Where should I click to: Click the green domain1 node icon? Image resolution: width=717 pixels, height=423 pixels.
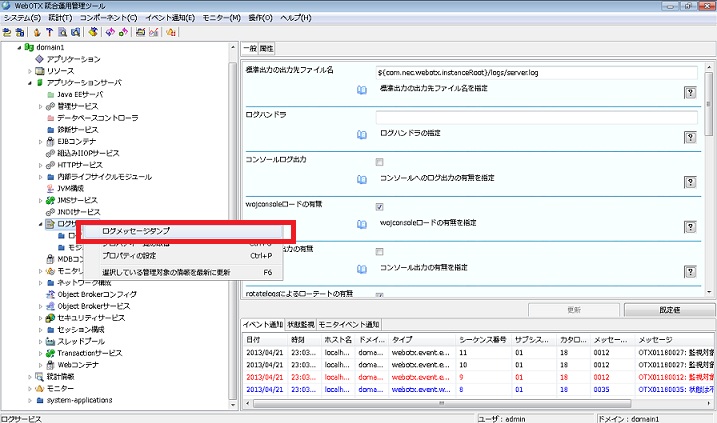[29, 47]
